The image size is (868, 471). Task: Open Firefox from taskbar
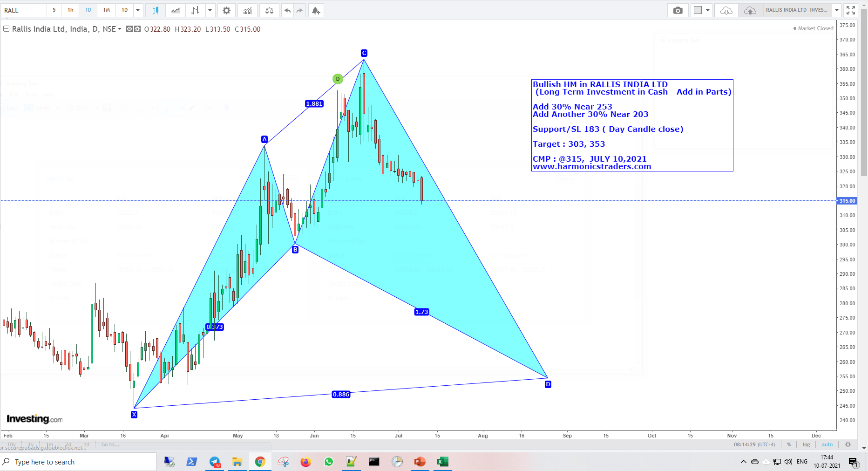pyautogui.click(x=305, y=462)
